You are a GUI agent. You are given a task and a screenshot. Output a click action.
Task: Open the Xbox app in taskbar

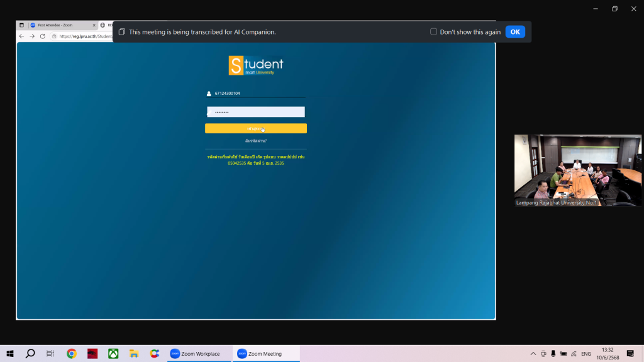tap(113, 354)
